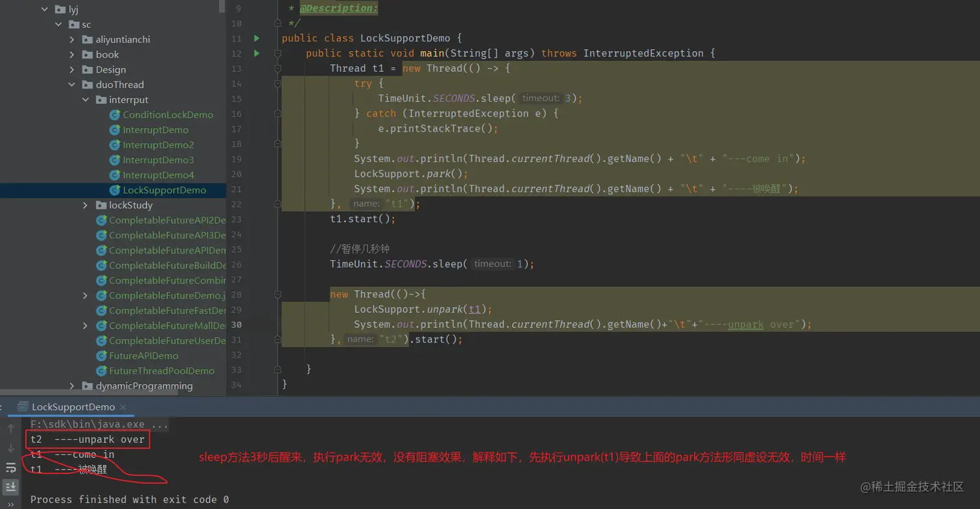Click console line 'Process finished with exit code 0'
This screenshot has height=509, width=980.
point(130,500)
